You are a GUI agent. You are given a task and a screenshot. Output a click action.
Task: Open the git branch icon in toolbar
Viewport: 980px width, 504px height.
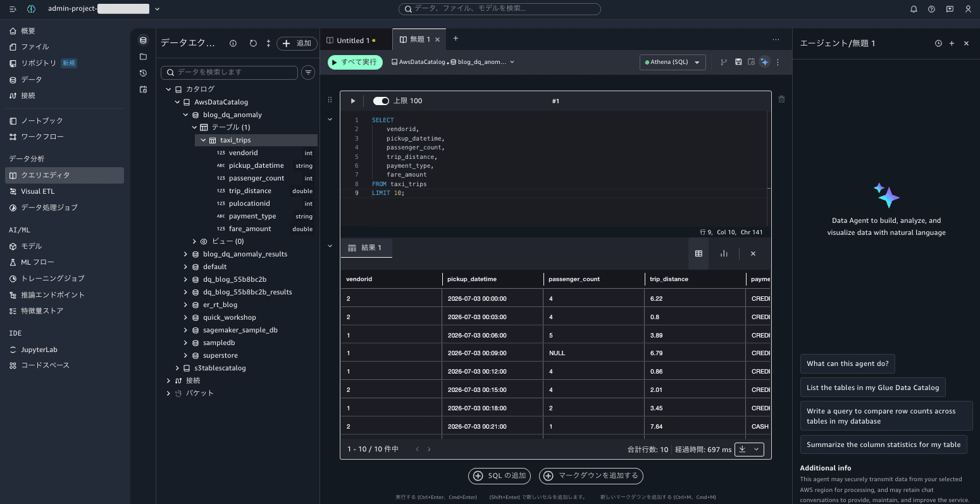coord(724,62)
